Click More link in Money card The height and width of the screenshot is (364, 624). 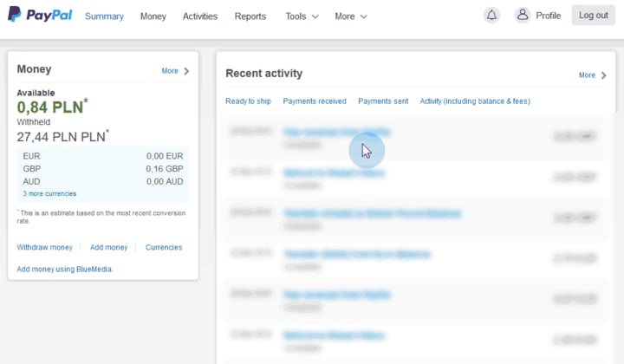click(x=170, y=71)
